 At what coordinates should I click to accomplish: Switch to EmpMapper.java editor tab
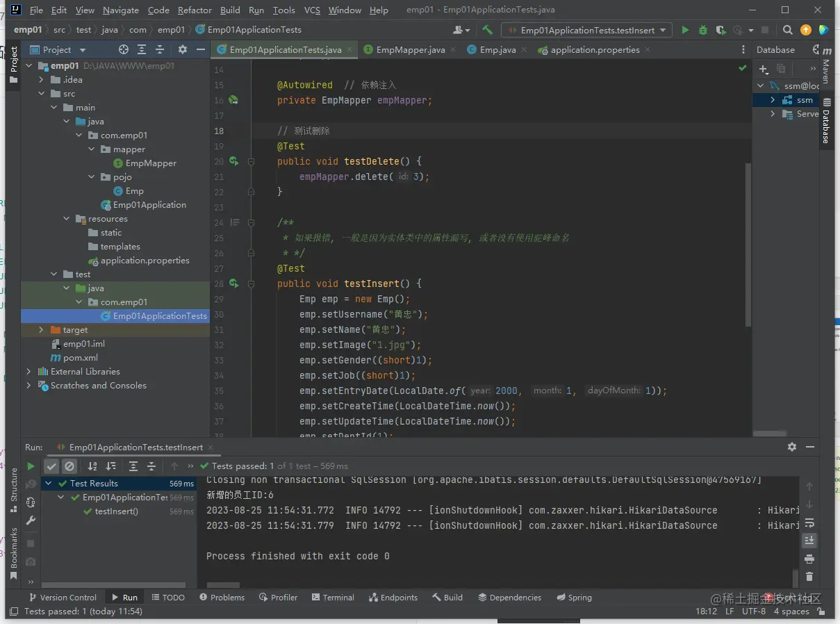pos(410,49)
